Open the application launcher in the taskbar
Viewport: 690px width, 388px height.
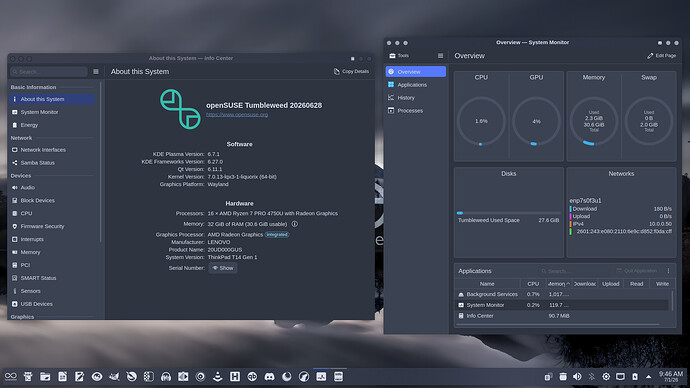pyautogui.click(x=11, y=377)
